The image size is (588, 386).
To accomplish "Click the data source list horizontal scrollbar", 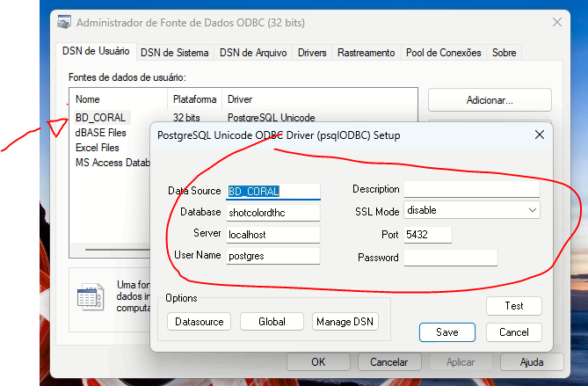I will pyautogui.click(x=117, y=250).
